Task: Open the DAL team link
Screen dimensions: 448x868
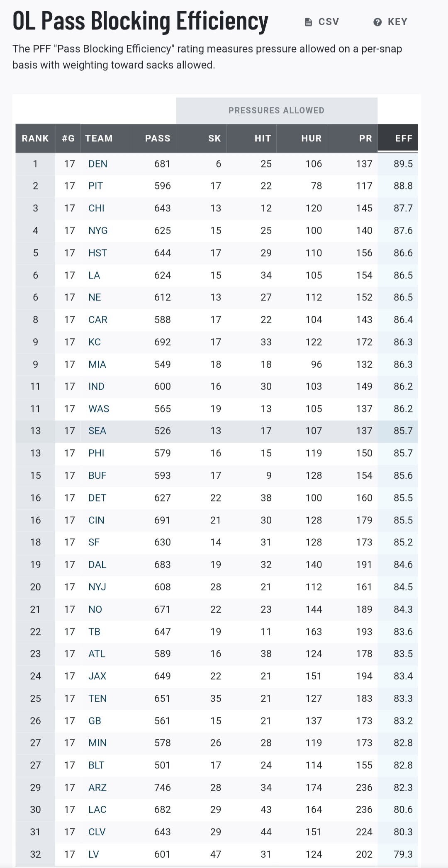Action: [x=97, y=565]
